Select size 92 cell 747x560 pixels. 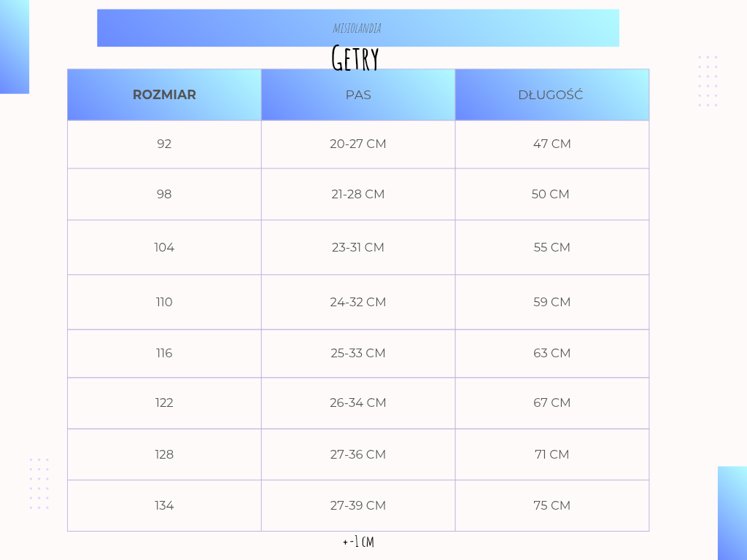pyautogui.click(x=164, y=144)
